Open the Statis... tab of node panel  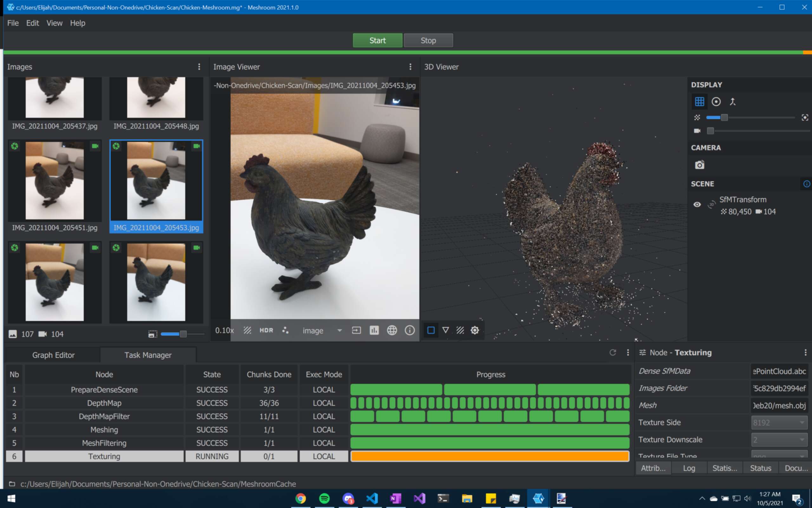[725, 468]
